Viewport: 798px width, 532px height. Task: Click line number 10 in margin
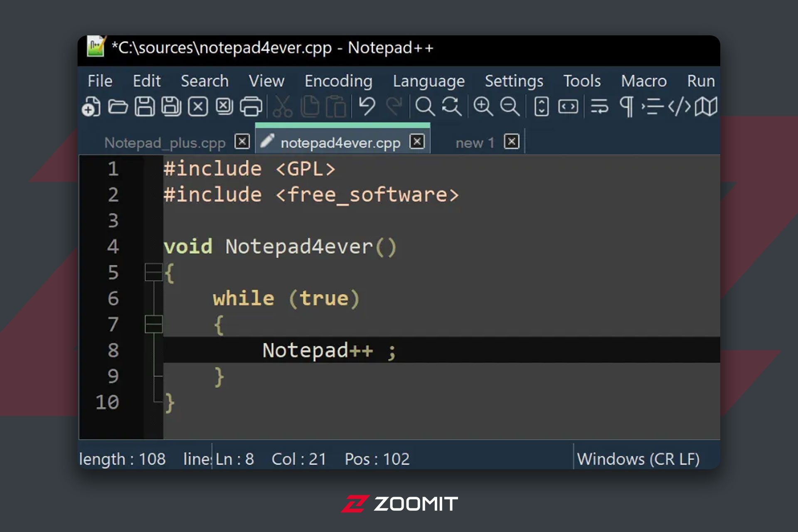tap(107, 402)
